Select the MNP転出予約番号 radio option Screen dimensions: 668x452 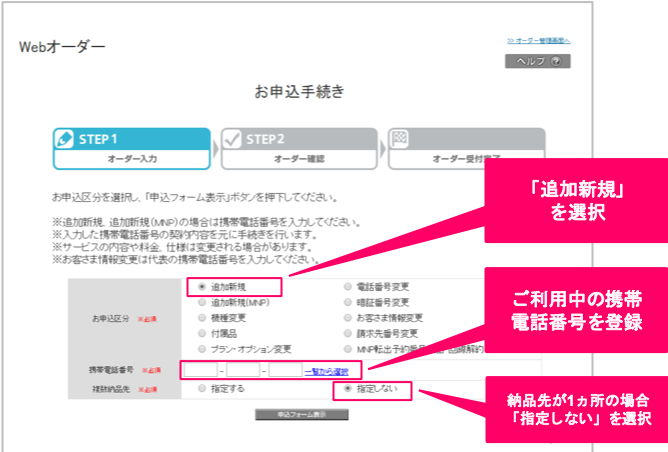click(x=348, y=349)
